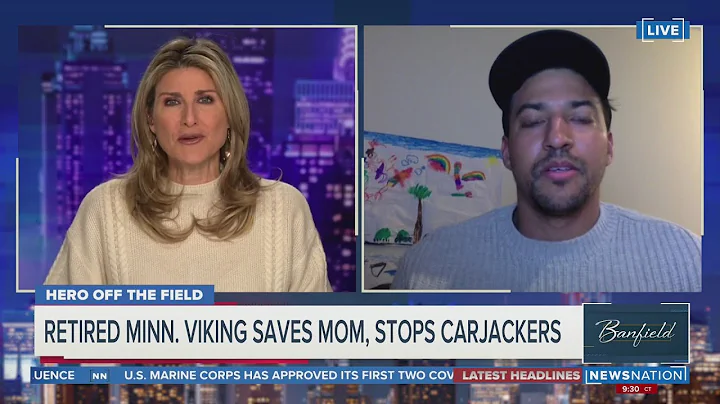Click the anchor's gold earring
The width and height of the screenshot is (720, 404).
(227, 146)
